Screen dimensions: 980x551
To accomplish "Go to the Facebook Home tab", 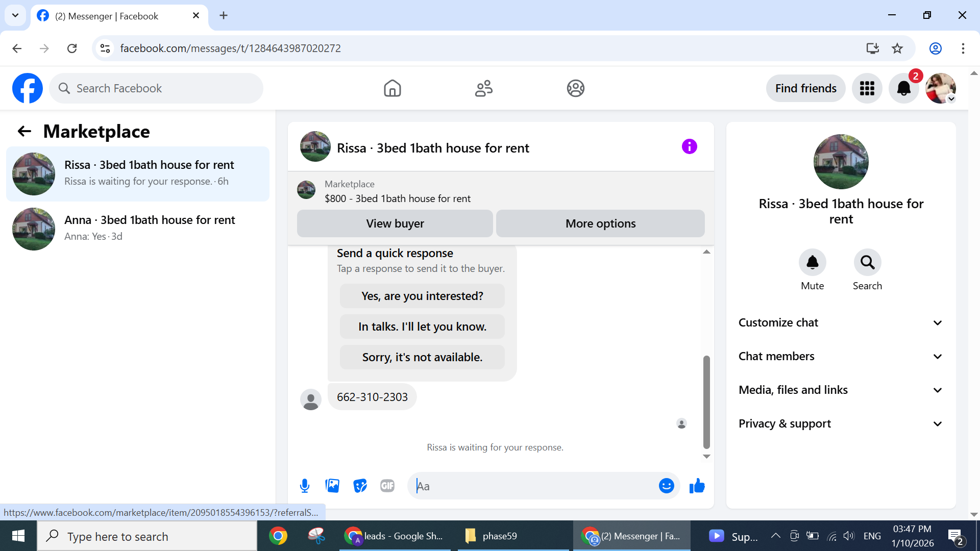I will tap(392, 88).
